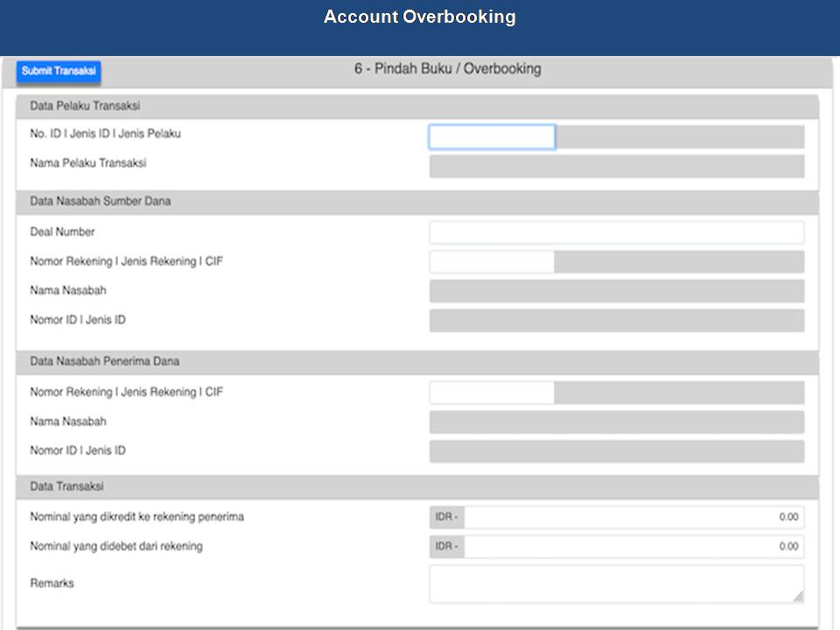Viewport: 840px width, 630px height.
Task: Click the IDR prefix of the debit amount
Action: 446,547
